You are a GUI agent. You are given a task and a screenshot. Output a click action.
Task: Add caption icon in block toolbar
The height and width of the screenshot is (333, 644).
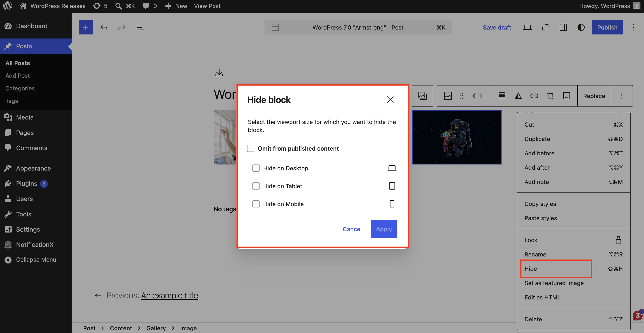(x=566, y=96)
